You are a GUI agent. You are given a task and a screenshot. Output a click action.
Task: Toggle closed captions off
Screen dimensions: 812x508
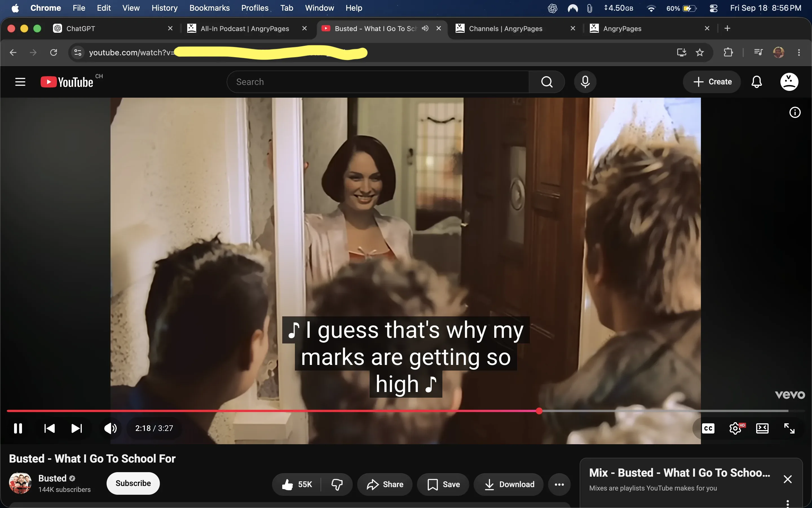click(x=708, y=428)
